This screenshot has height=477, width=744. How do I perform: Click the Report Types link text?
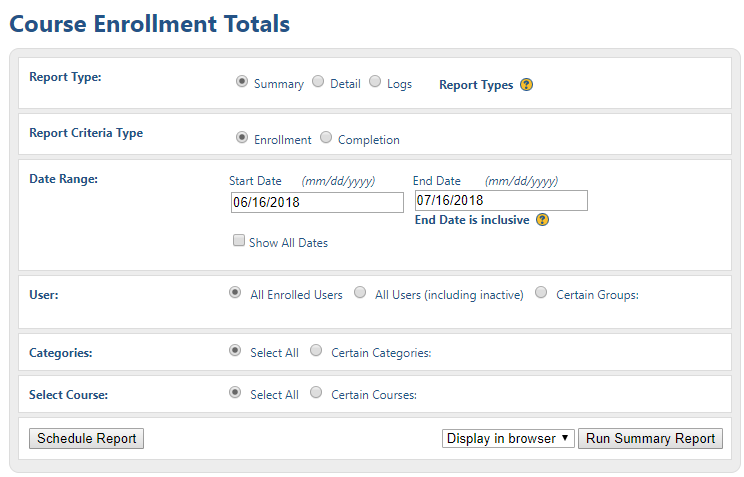(476, 85)
